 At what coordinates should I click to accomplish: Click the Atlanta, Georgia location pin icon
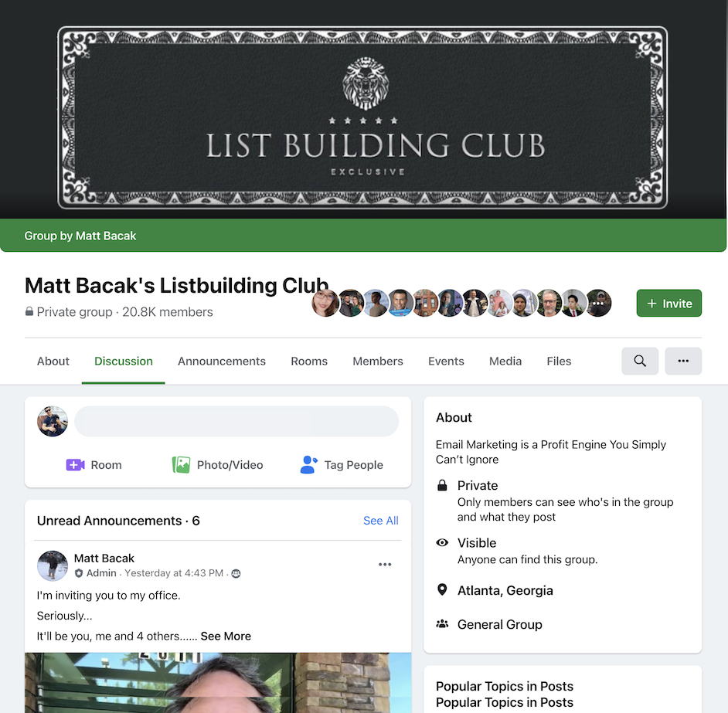pyautogui.click(x=442, y=590)
